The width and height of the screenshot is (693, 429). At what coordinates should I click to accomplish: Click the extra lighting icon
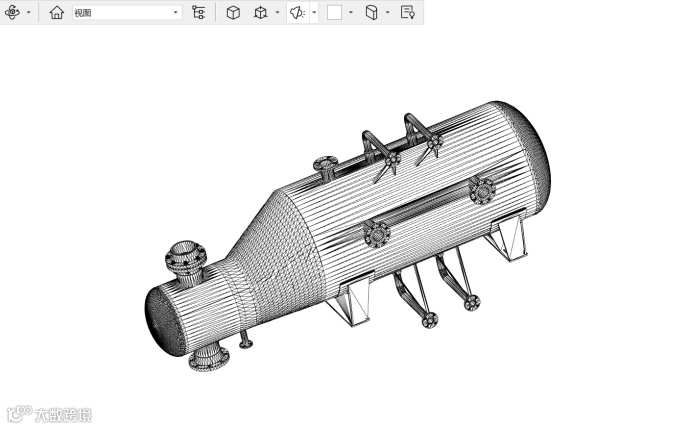(x=297, y=12)
